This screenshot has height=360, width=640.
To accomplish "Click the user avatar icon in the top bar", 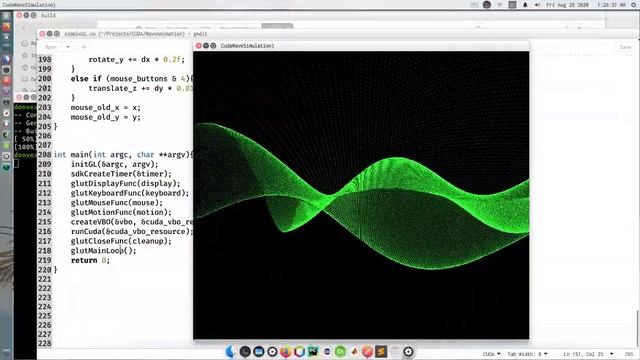I will (487, 5).
